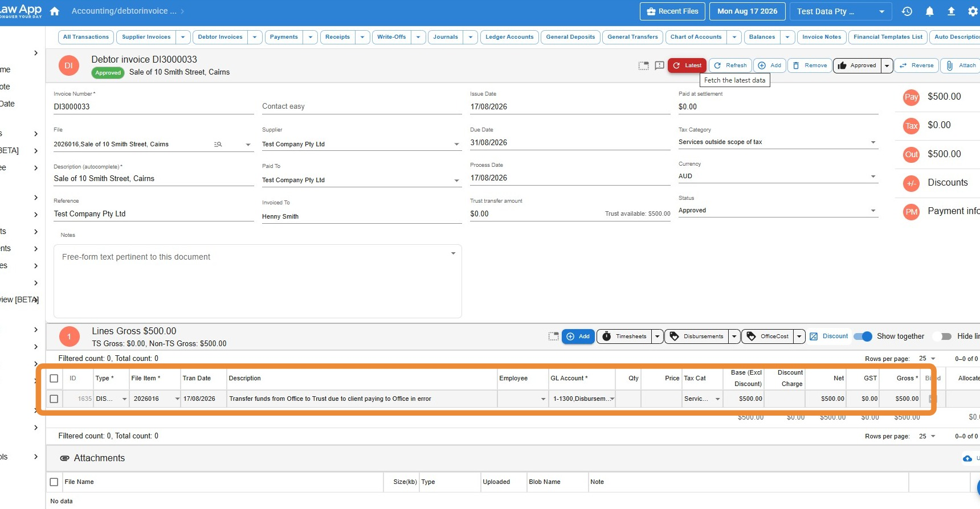Expand the Timesheets dropdown arrow

click(x=658, y=336)
